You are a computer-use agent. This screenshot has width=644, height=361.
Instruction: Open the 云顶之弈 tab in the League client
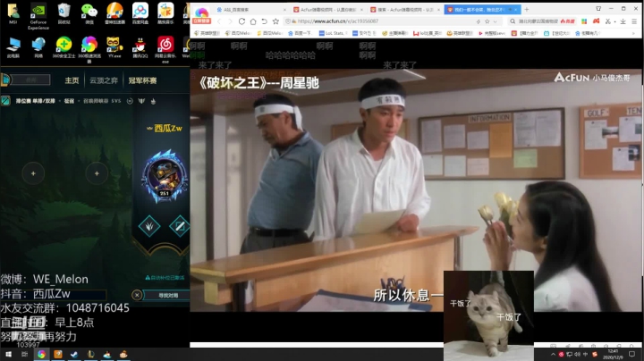click(104, 80)
